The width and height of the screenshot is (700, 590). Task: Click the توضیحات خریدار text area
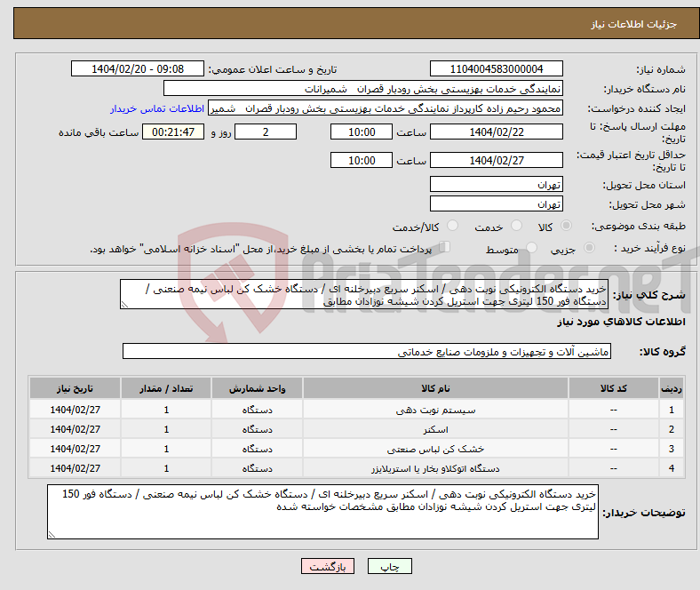point(322,512)
